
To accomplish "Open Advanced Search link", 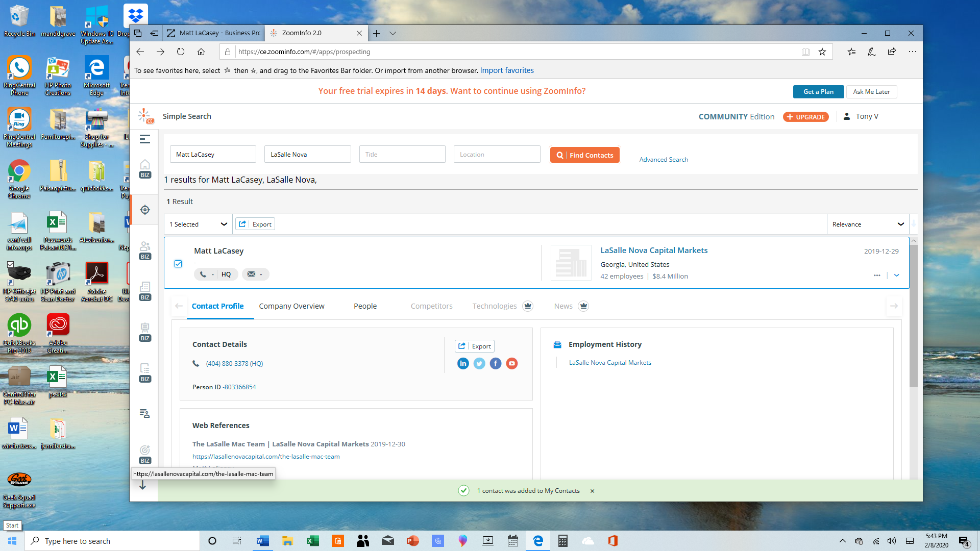I will [664, 160].
